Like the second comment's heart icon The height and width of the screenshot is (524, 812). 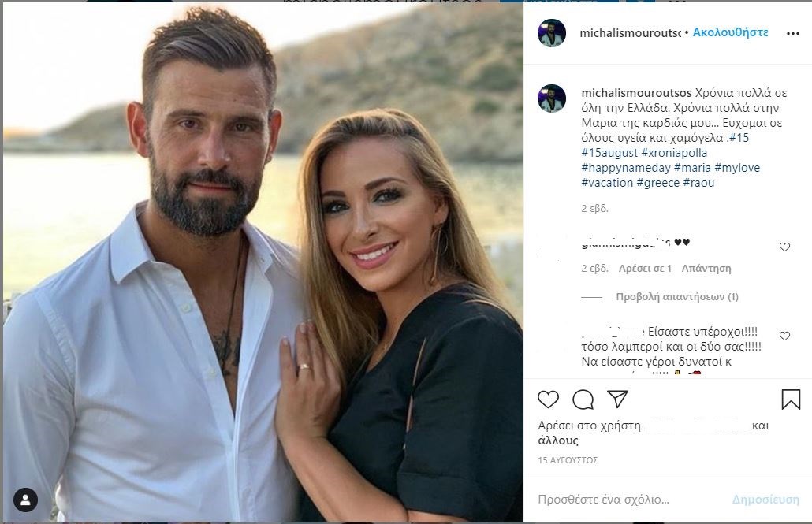click(x=784, y=336)
